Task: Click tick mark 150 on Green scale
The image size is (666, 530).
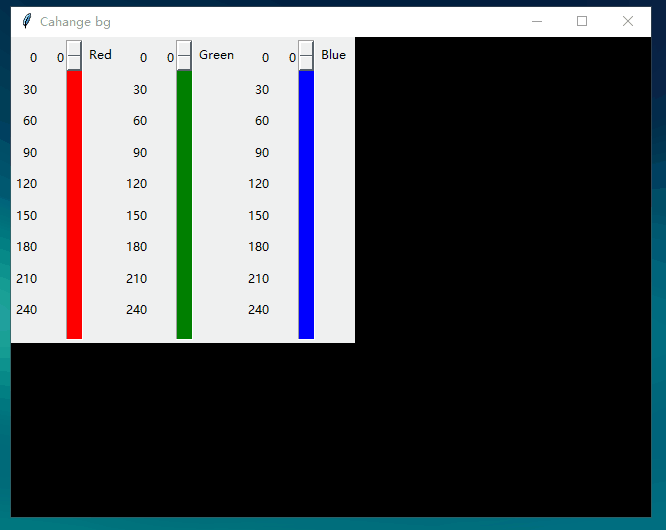Action: [x=137, y=216]
